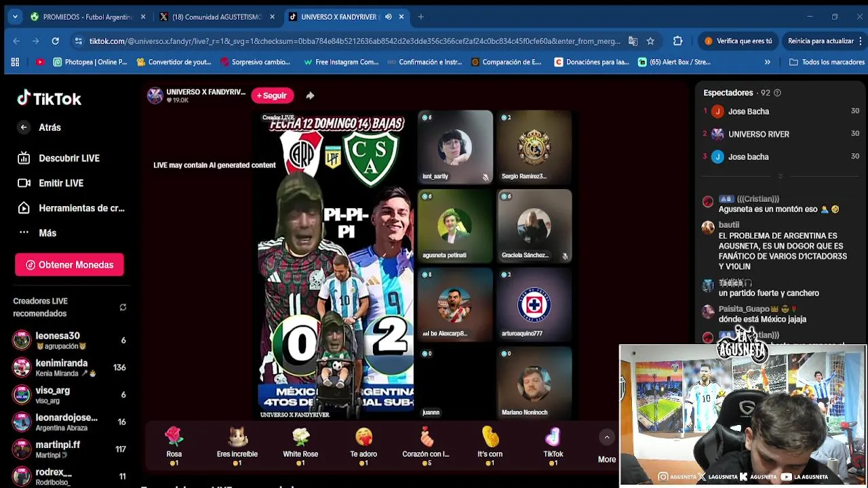Close the UNIVERSO X FANDYRIVER tab

(401, 17)
